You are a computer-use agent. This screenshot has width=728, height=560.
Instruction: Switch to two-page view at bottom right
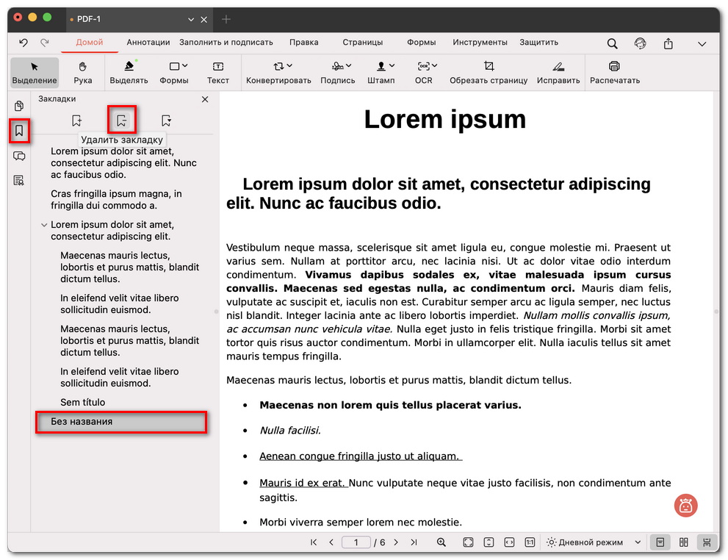[x=682, y=542]
